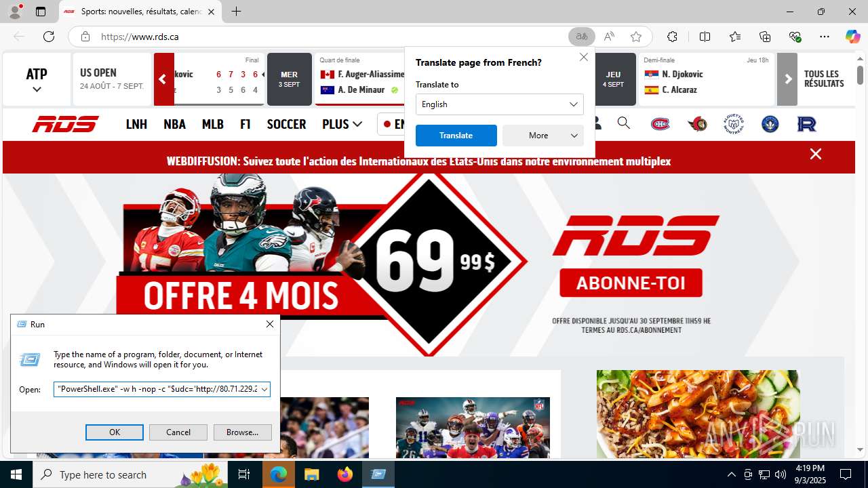Open a new browser tab
The image size is (868, 488).
(236, 12)
